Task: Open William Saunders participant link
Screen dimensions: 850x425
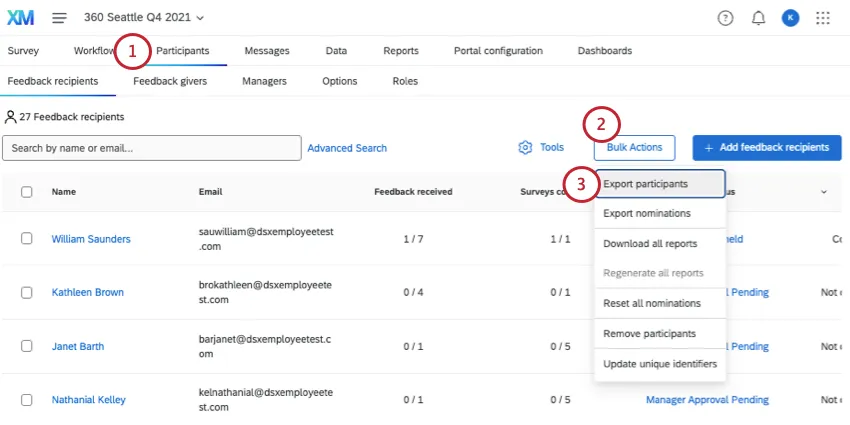Action: (x=91, y=239)
